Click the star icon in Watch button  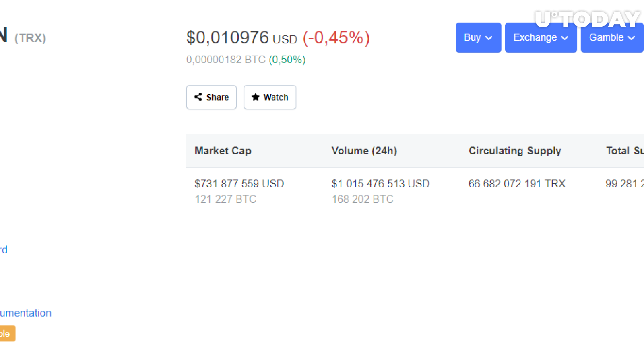click(256, 97)
